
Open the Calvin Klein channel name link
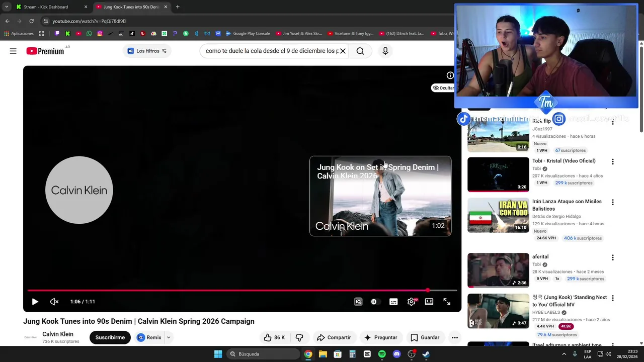click(58, 334)
